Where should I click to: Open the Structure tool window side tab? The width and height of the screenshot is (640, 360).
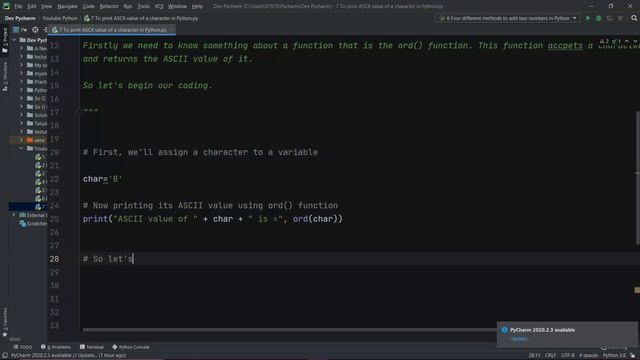pyautogui.click(x=4, y=77)
